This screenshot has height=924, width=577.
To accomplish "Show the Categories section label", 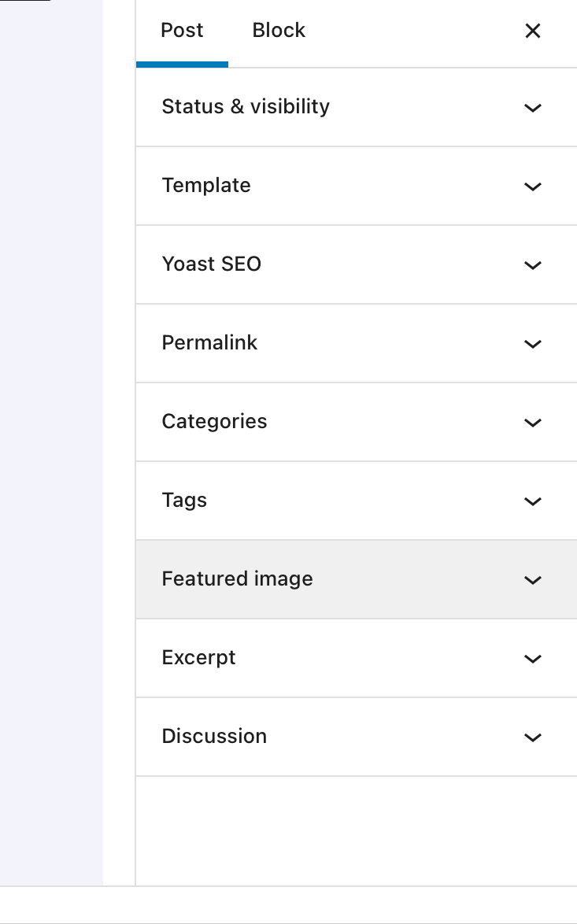I will (214, 422).
